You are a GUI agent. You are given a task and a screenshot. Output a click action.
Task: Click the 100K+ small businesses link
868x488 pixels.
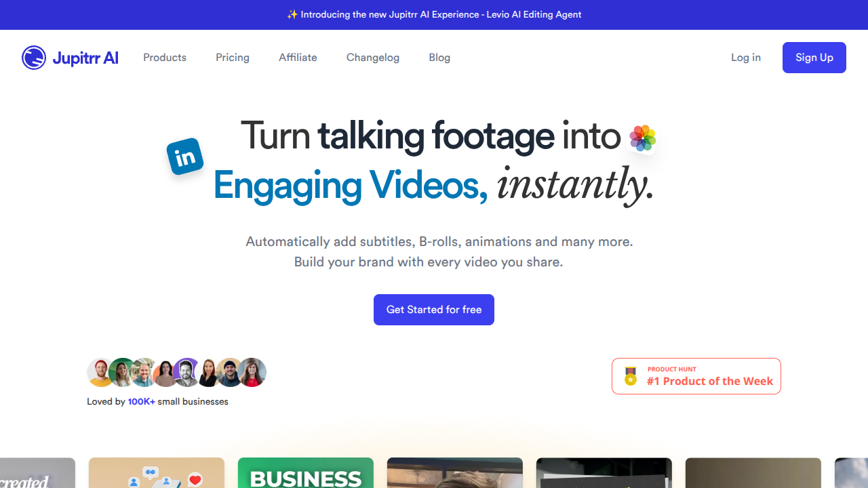(141, 401)
